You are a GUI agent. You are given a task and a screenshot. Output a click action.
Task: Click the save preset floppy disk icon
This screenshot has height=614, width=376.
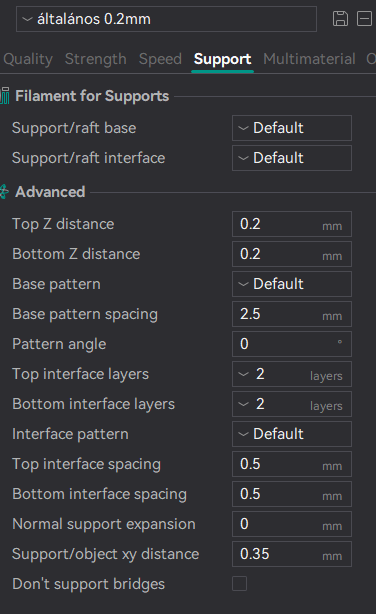(340, 18)
